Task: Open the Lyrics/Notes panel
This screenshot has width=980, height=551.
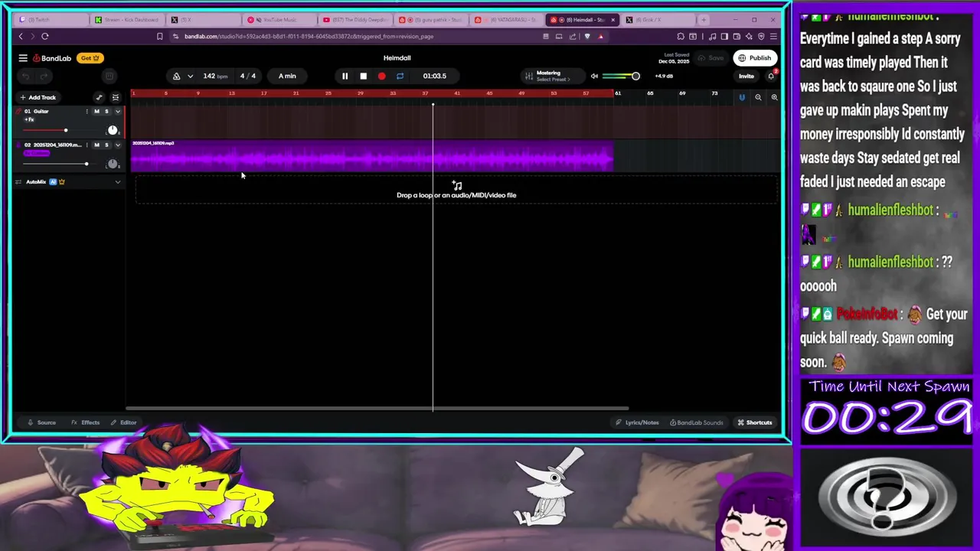Action: (x=637, y=422)
